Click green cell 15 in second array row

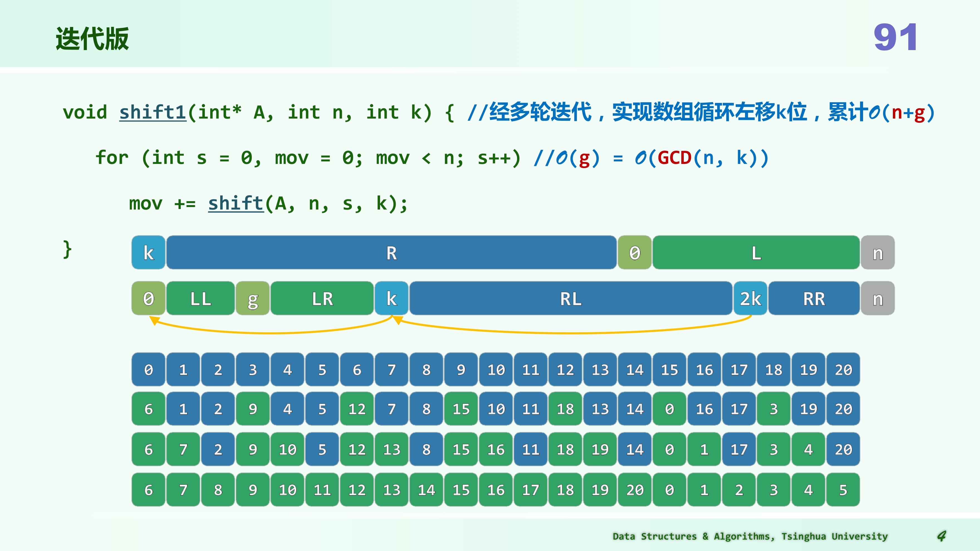click(461, 409)
